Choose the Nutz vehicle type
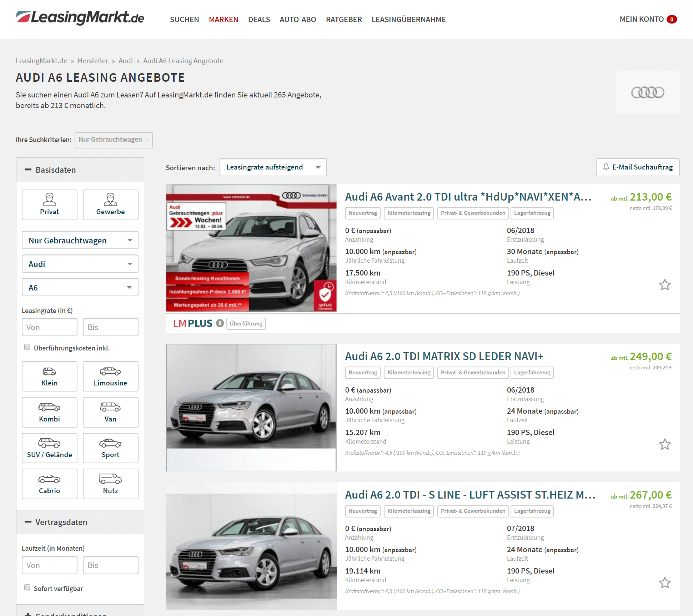693x616 pixels. coord(111,484)
